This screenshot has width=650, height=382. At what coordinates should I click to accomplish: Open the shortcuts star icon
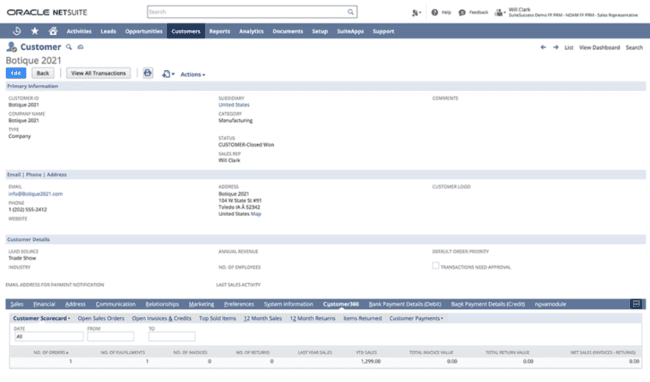click(x=35, y=31)
